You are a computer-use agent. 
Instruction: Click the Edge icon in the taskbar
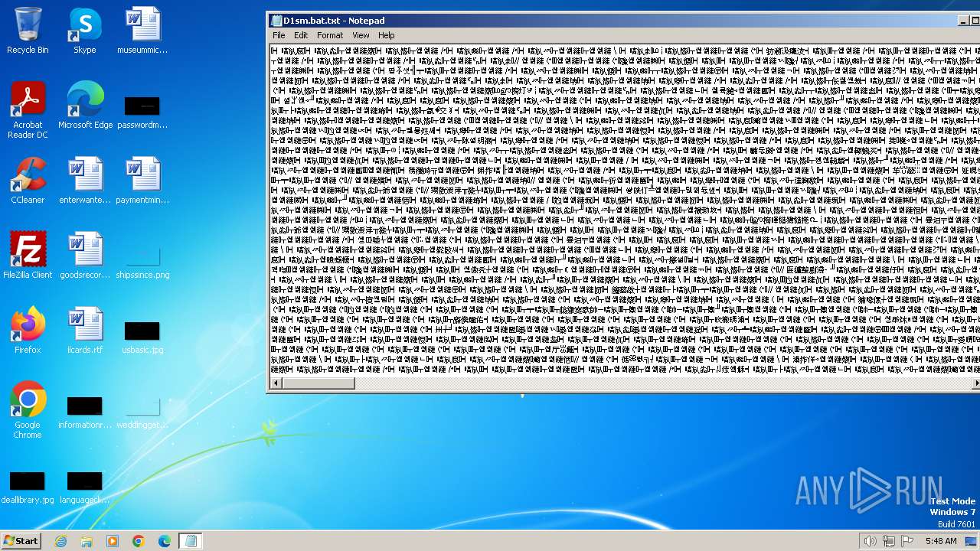165,541
